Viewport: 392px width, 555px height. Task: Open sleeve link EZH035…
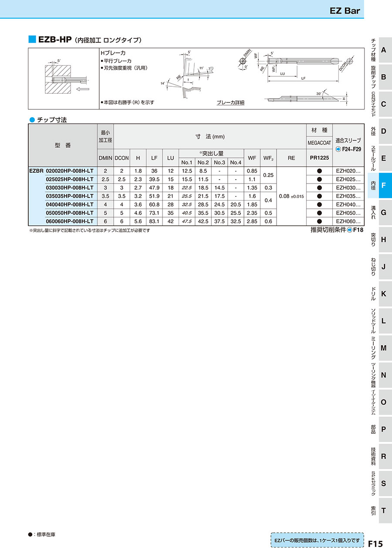(x=348, y=196)
